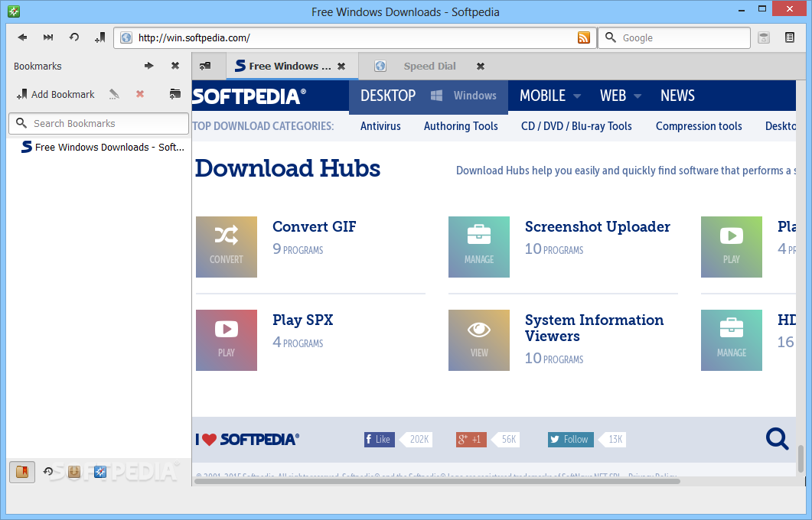The width and height of the screenshot is (812, 520).
Task: Expand the MOBILE dropdown arrow
Action: tap(577, 96)
